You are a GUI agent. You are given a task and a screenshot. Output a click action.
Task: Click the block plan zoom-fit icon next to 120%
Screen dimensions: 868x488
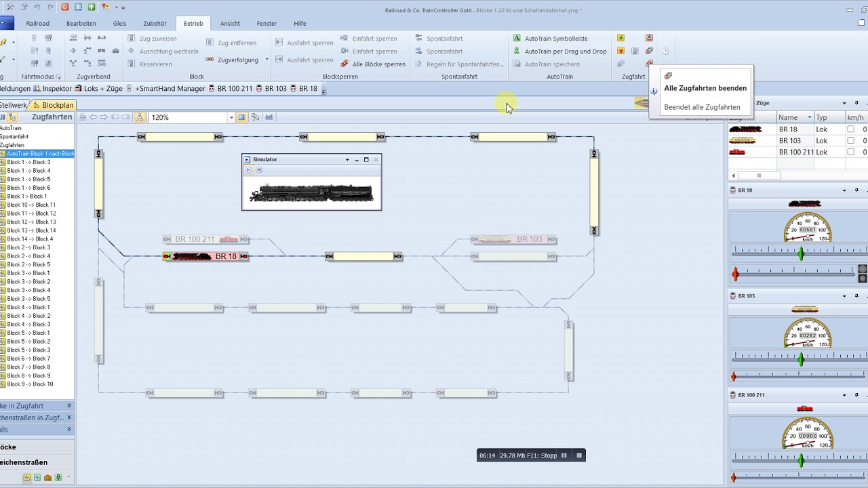point(242,117)
